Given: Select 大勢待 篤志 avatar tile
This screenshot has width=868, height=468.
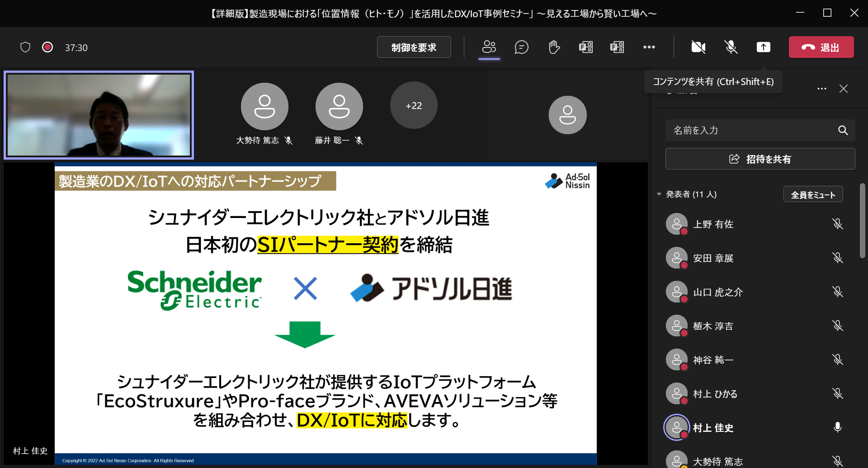Looking at the screenshot, I should pos(264,106).
